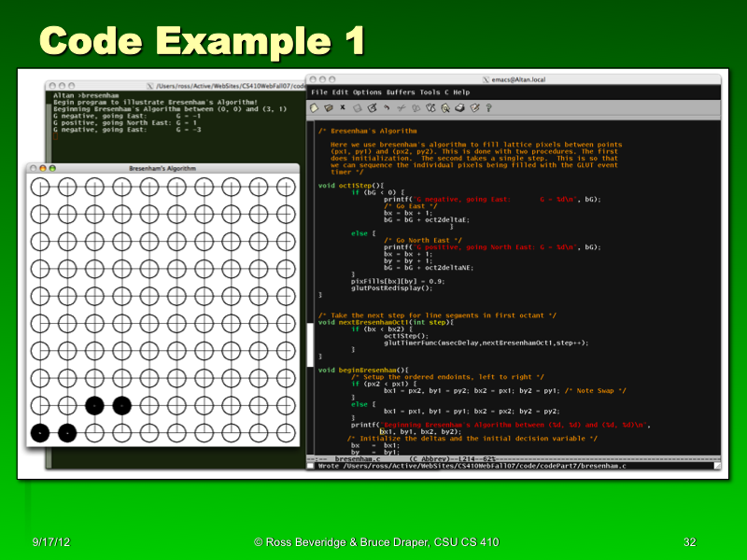
Task: Click the printer icon in Emacs toolbar
Action: coord(459,108)
